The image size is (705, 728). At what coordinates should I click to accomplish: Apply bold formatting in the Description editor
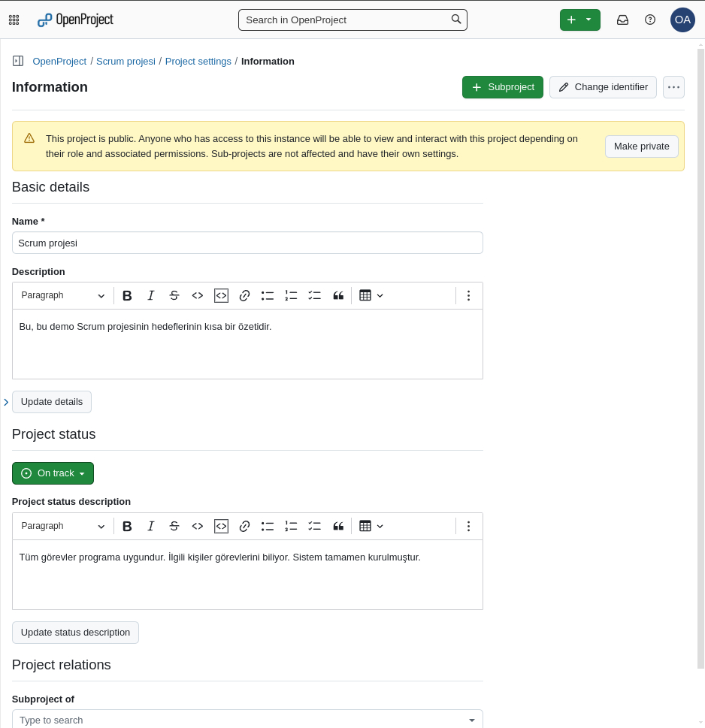tap(127, 295)
